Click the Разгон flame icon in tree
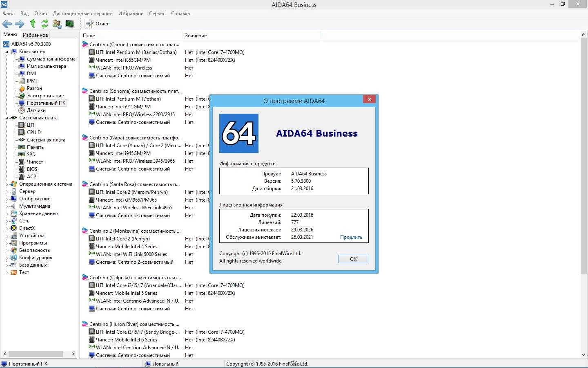Screen dimensions: 588x368 coord(22,88)
